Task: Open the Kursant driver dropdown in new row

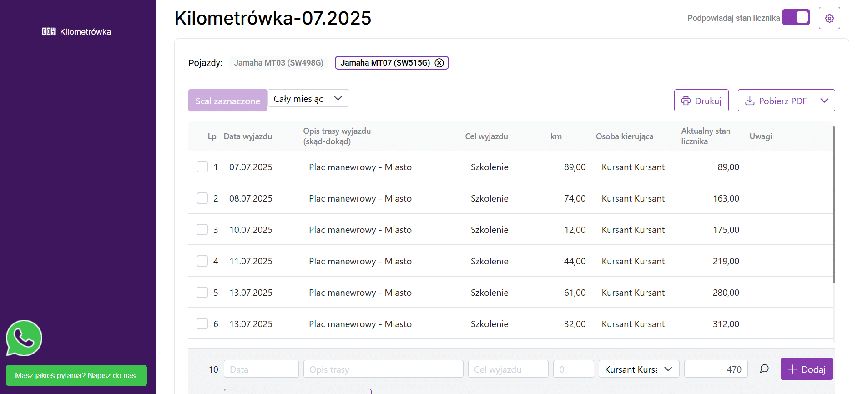Action: pos(638,369)
